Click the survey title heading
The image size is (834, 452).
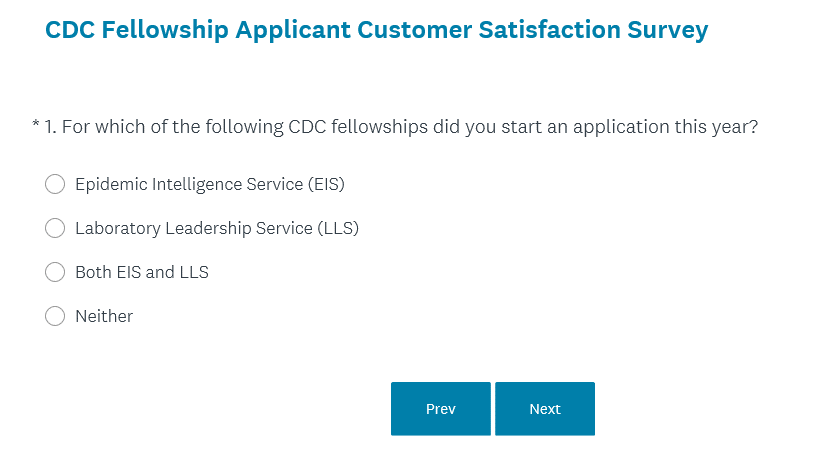coord(376,30)
